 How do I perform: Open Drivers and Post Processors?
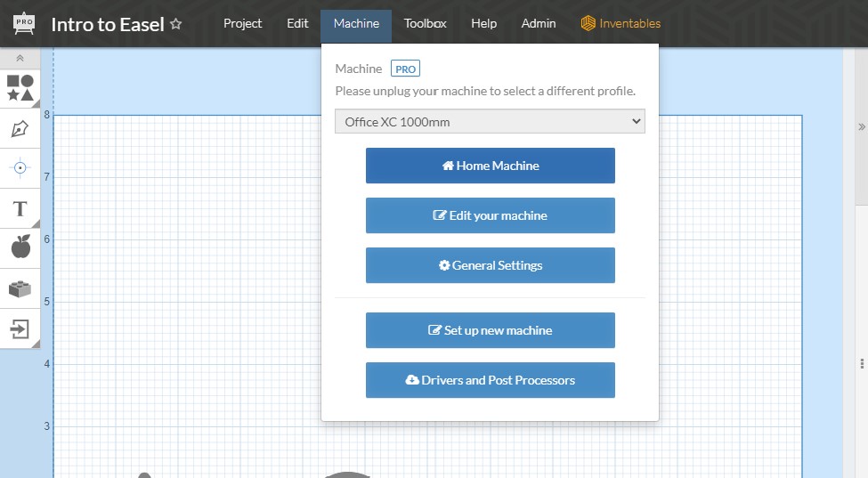(x=490, y=380)
